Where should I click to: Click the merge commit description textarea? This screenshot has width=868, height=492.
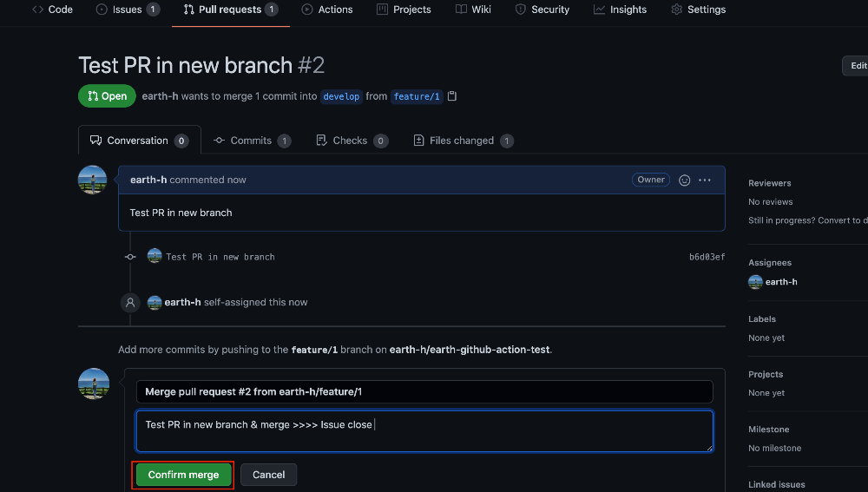(x=424, y=431)
